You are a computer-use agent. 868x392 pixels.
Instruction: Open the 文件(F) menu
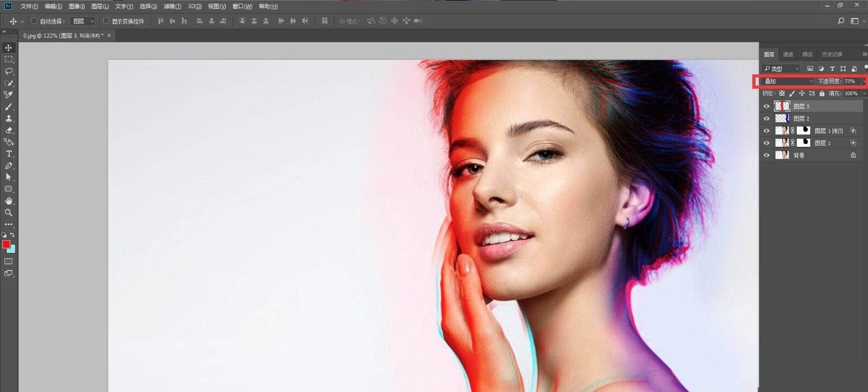[x=29, y=7]
